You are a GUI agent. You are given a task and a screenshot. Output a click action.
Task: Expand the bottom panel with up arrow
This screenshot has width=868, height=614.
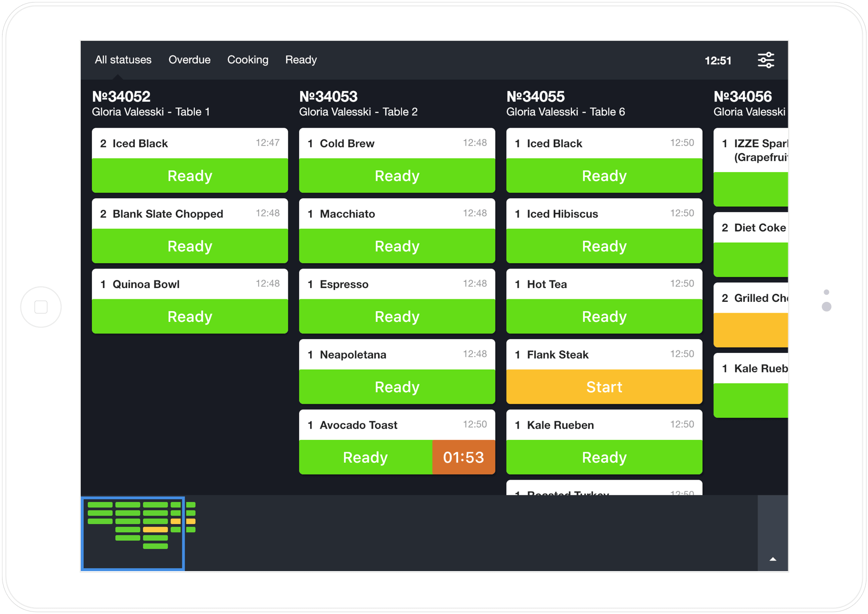[x=772, y=559]
